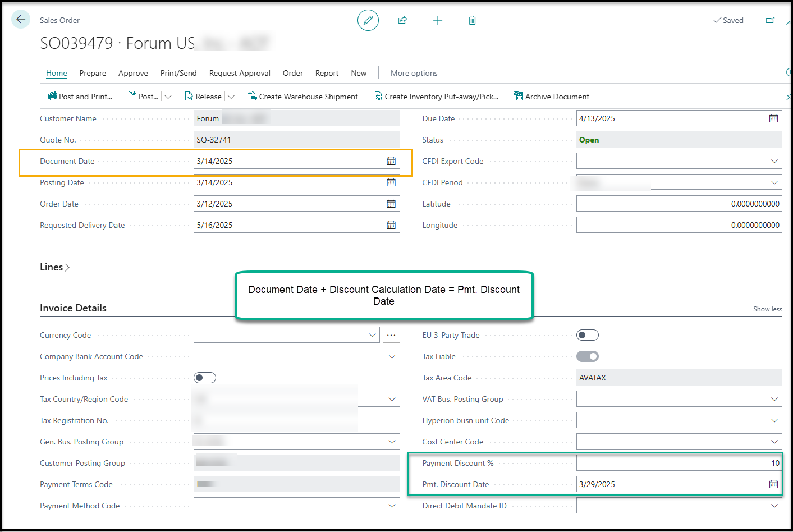The image size is (793, 532).
Task: Toggle the Tax Liable switch
Action: [x=588, y=356]
